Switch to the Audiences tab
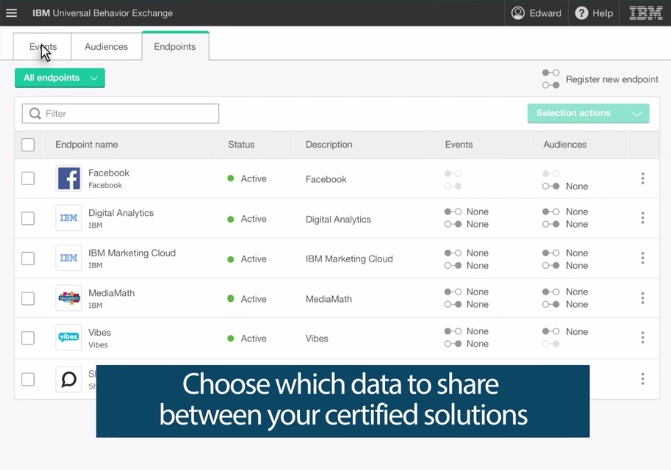671x470 pixels. point(106,47)
